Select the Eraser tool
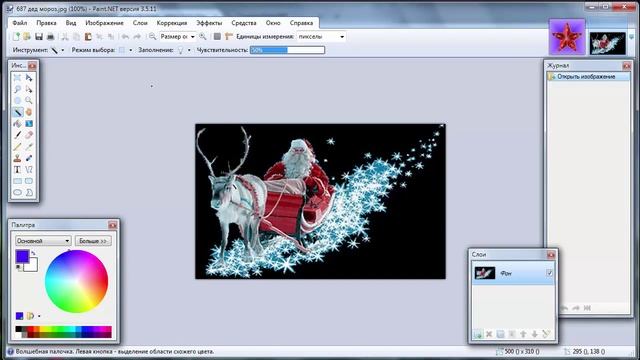 [x=29, y=135]
